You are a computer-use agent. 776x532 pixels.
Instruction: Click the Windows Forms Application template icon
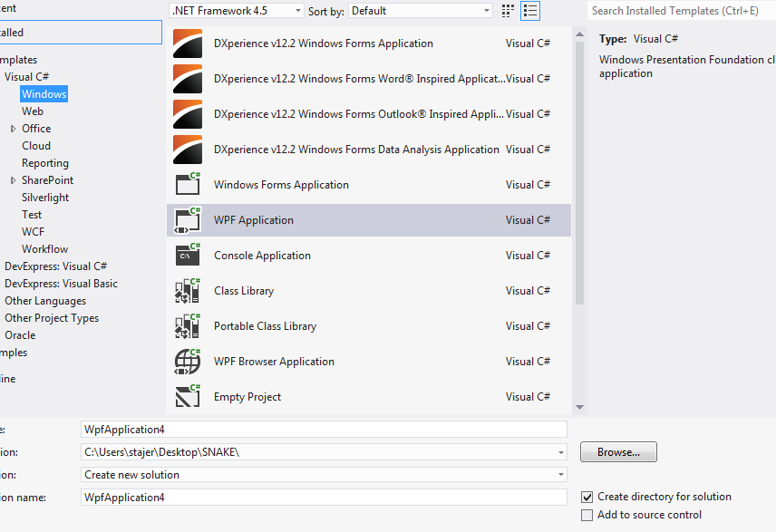coord(188,184)
